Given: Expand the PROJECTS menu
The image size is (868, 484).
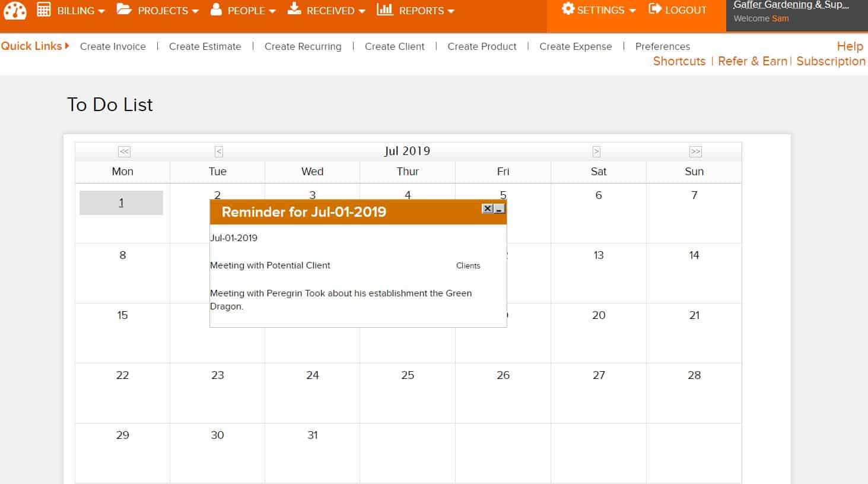Looking at the screenshot, I should (x=157, y=10).
